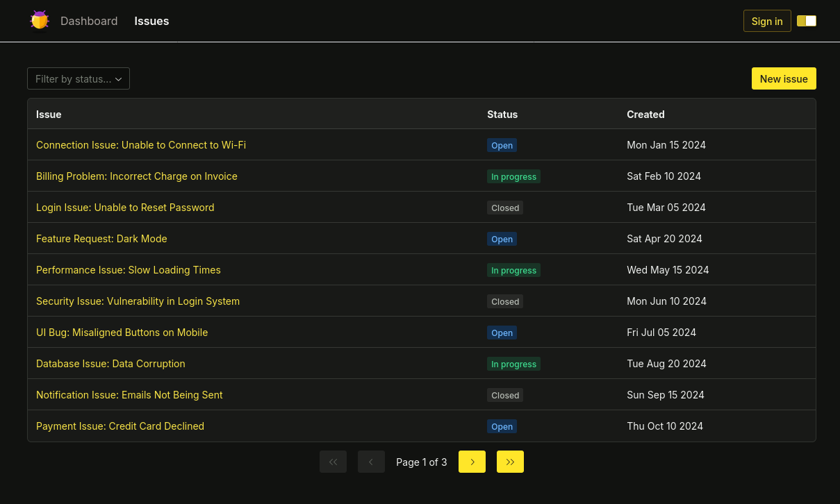Viewport: 840px width, 504px height.
Task: Open Payment Issue: Credit Card Declined
Action: 120,426
